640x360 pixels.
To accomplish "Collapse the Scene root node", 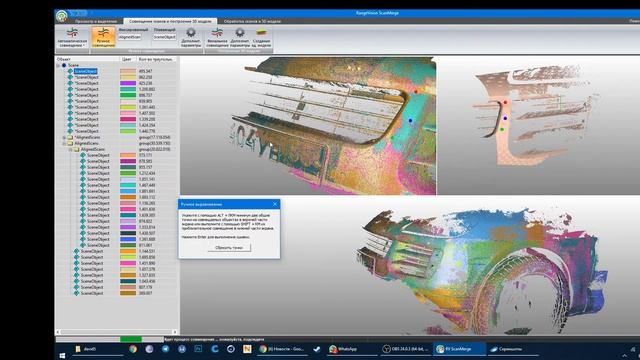I will pos(58,65).
